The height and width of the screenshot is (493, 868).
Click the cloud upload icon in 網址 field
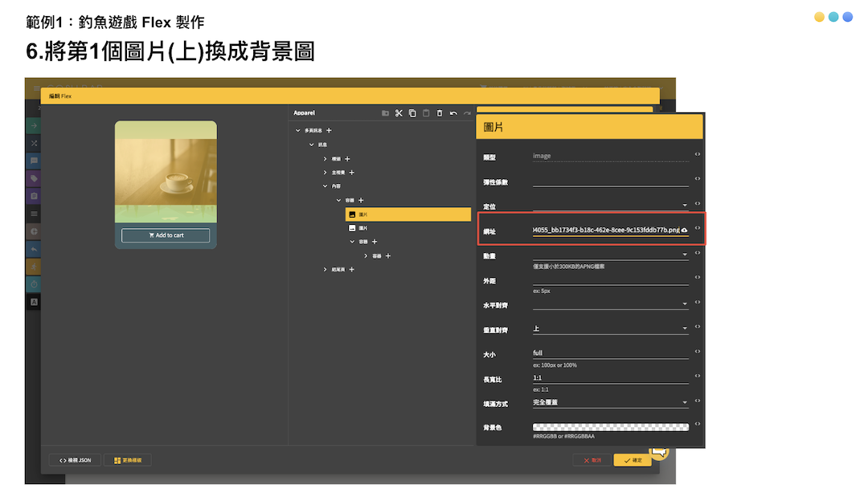coord(684,230)
